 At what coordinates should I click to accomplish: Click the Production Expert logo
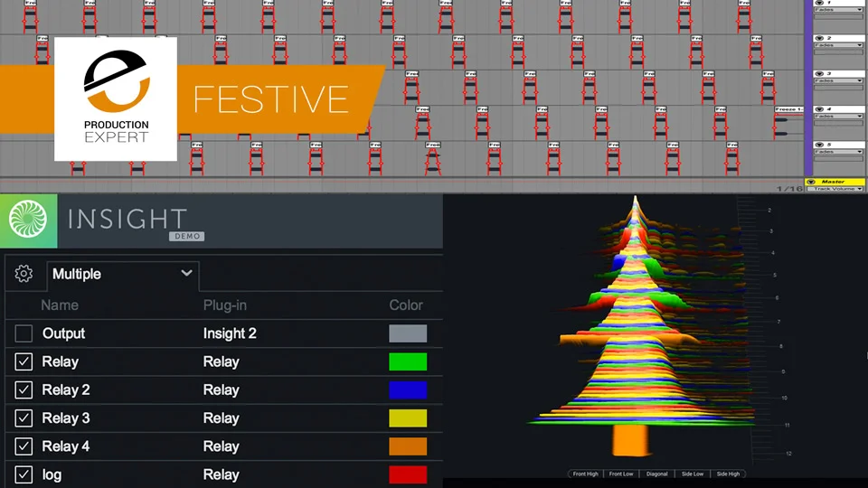[116, 99]
